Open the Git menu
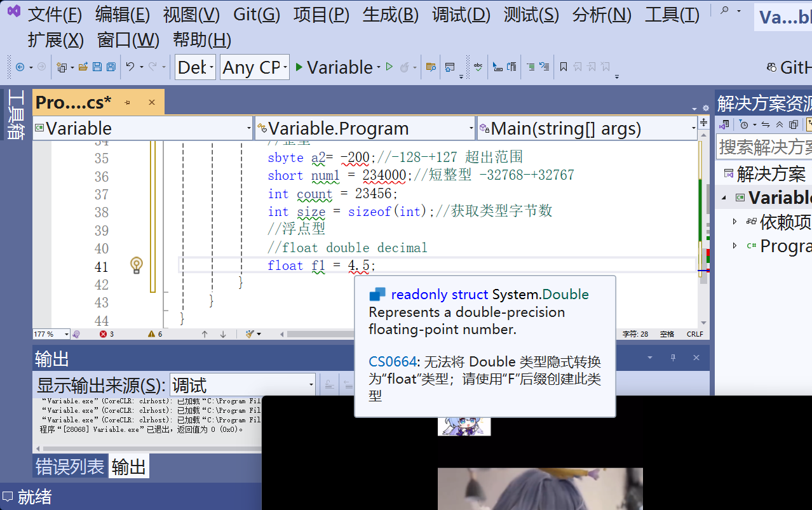This screenshot has width=812, height=510. (x=257, y=15)
